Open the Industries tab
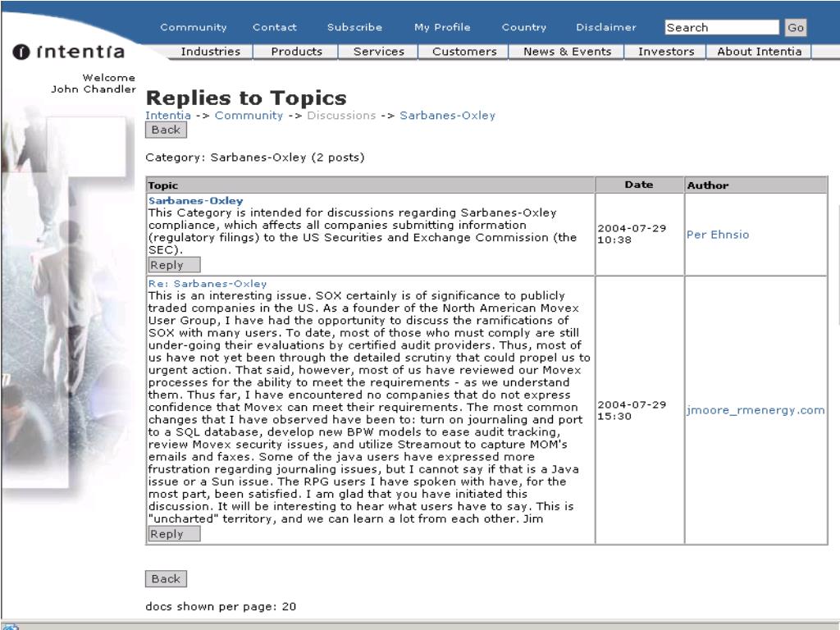Image resolution: width=840 pixels, height=630 pixels. click(x=211, y=52)
